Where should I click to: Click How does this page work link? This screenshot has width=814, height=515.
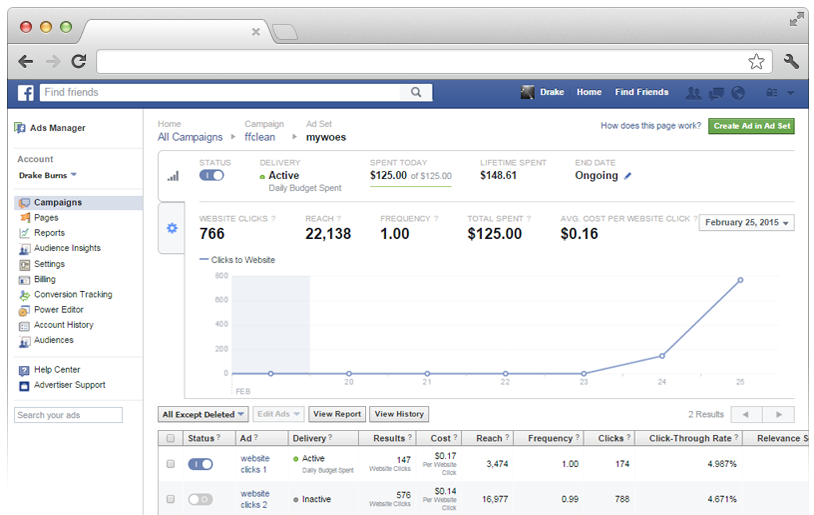[x=650, y=126]
